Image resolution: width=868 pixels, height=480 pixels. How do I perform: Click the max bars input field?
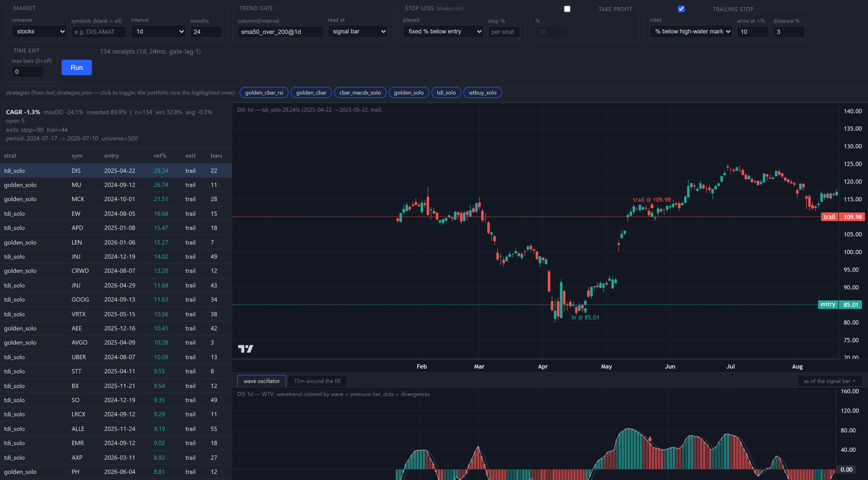[28, 72]
